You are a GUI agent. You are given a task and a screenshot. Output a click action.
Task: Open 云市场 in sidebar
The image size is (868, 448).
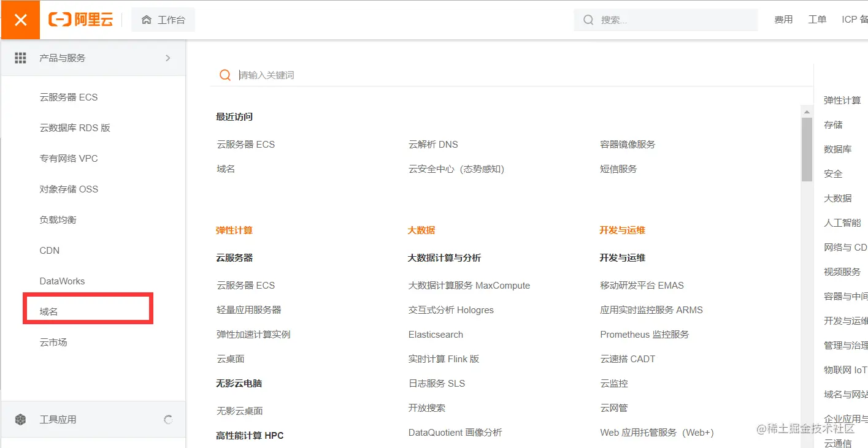tap(53, 342)
